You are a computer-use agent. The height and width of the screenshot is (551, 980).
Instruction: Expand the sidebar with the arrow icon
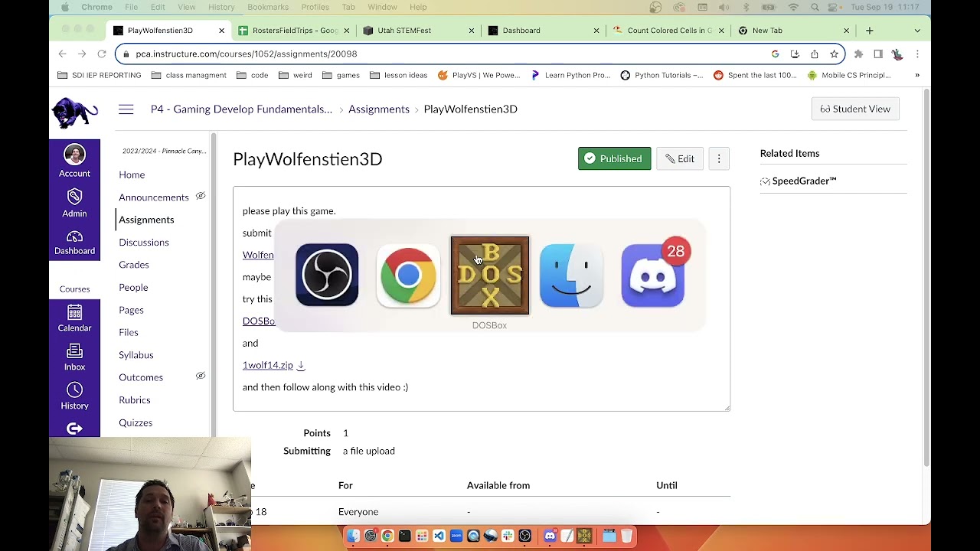(74, 429)
